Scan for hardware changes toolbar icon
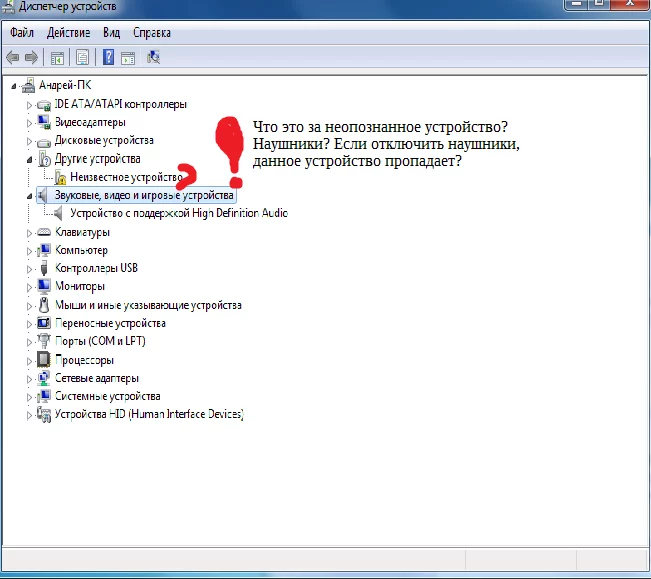Viewport: 651px width, 579px height. [153, 57]
